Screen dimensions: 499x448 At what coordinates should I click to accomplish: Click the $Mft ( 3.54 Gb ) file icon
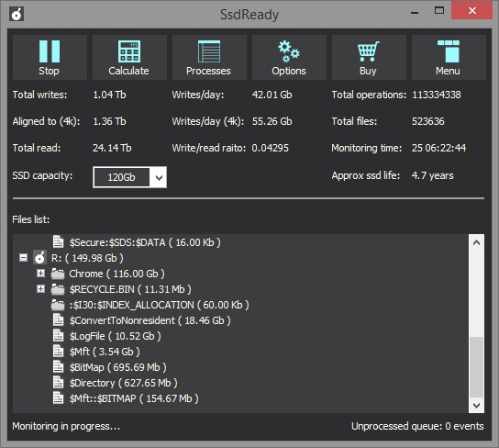(x=58, y=351)
